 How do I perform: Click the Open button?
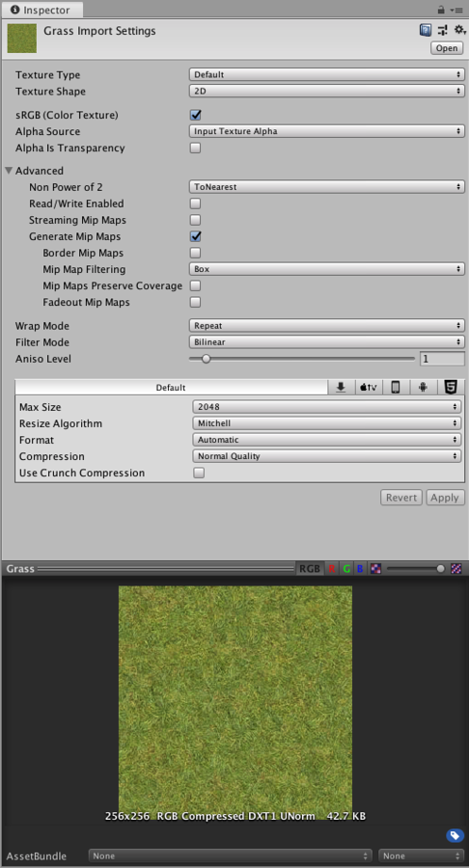click(x=447, y=48)
